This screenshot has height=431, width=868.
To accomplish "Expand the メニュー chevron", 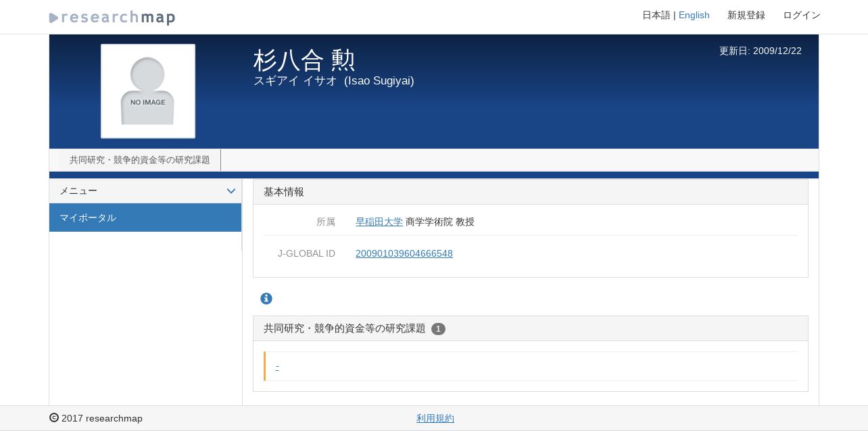I will pos(231,191).
